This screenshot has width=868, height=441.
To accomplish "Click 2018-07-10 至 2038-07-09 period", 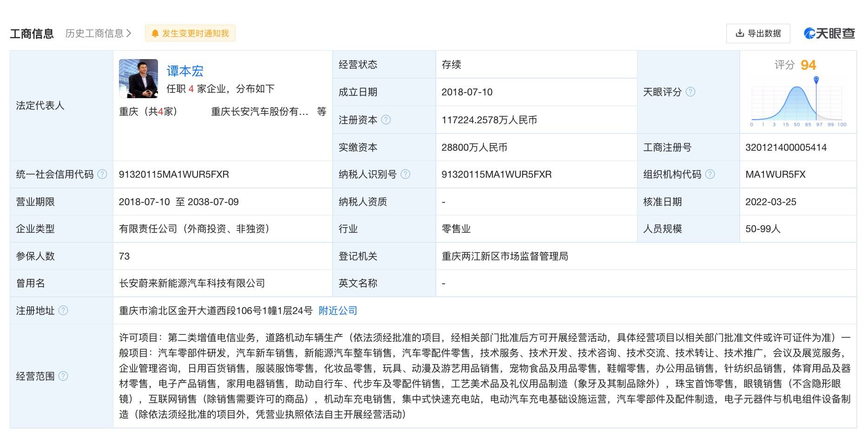I will click(179, 202).
